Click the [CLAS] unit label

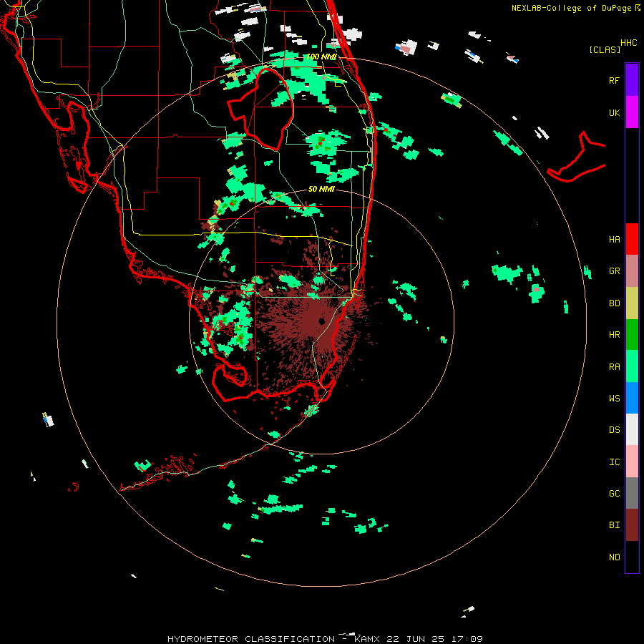click(605, 49)
